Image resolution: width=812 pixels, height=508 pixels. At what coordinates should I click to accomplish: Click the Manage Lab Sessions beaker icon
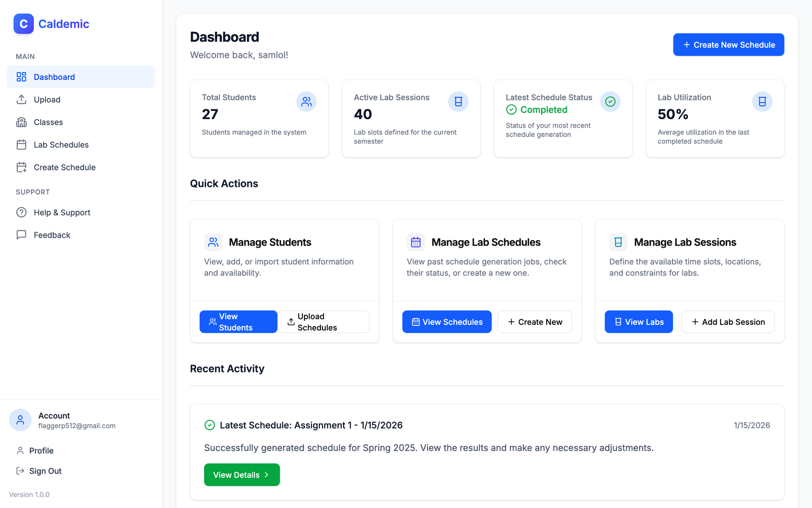coord(618,242)
